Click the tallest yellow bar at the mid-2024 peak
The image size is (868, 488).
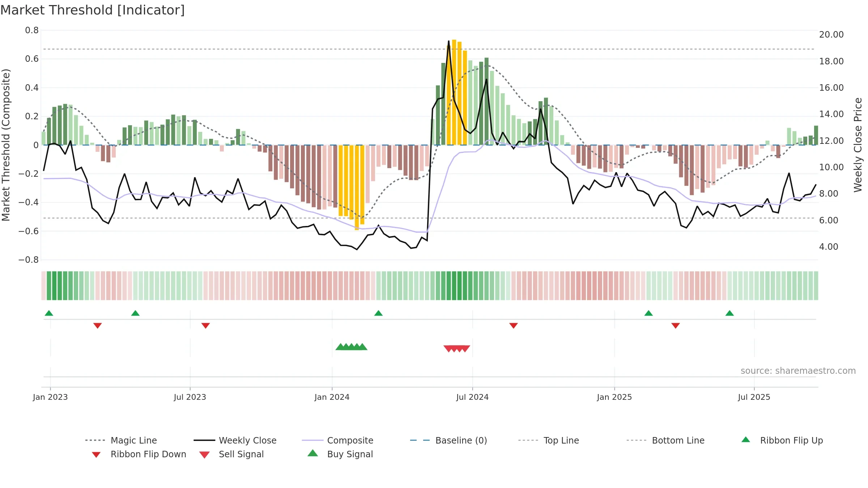454,92
